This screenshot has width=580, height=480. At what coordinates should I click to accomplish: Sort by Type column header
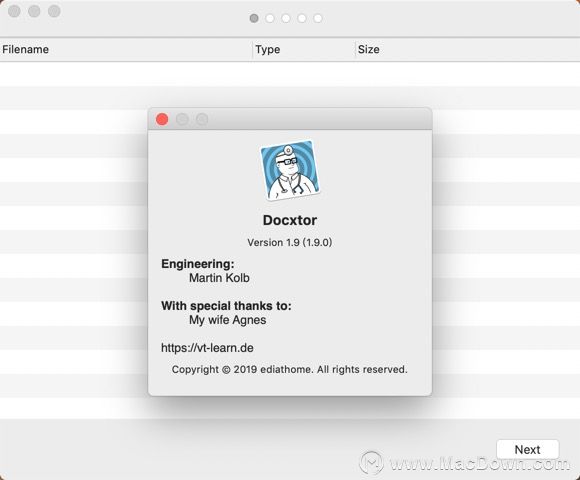(x=304, y=50)
